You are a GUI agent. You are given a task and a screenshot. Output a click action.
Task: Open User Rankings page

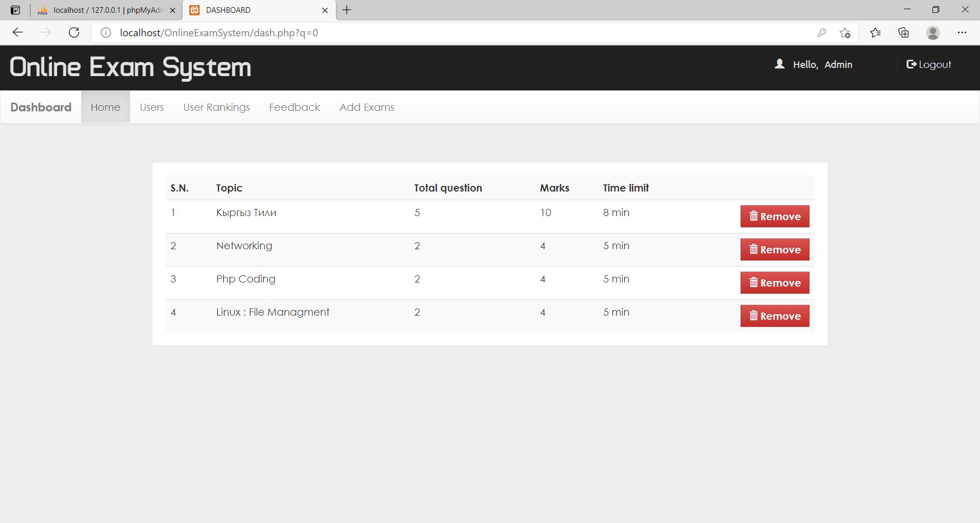tap(216, 107)
